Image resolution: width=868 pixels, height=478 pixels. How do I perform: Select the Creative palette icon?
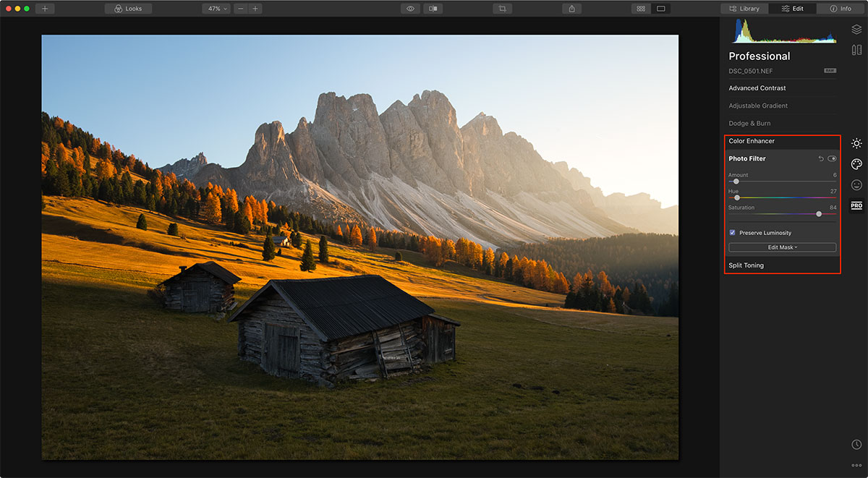pyautogui.click(x=856, y=164)
